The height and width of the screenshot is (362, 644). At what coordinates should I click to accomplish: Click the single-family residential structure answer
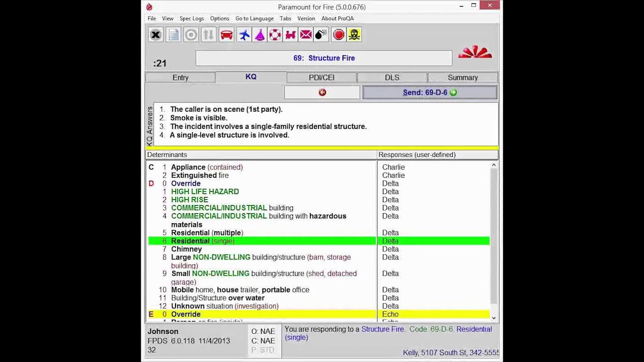(x=268, y=126)
